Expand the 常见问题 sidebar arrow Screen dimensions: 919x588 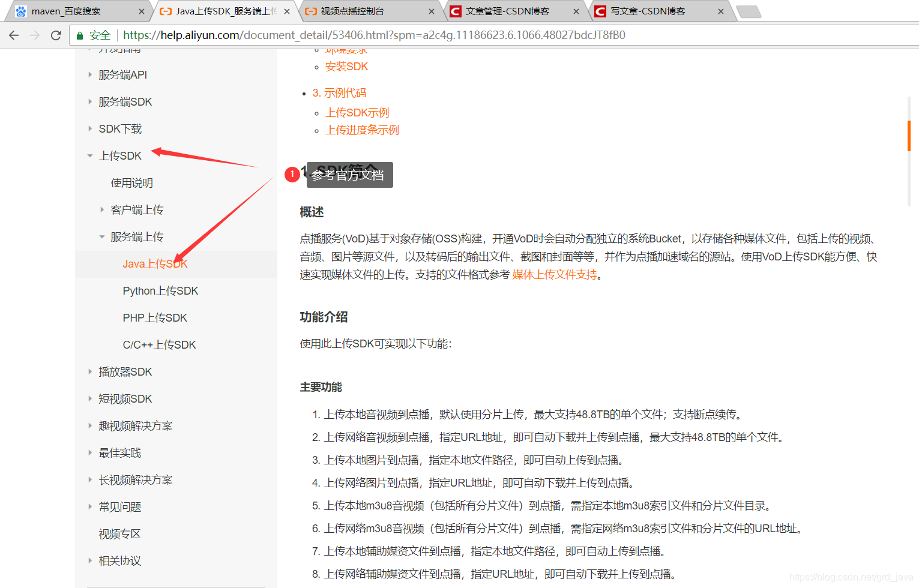[x=90, y=507]
